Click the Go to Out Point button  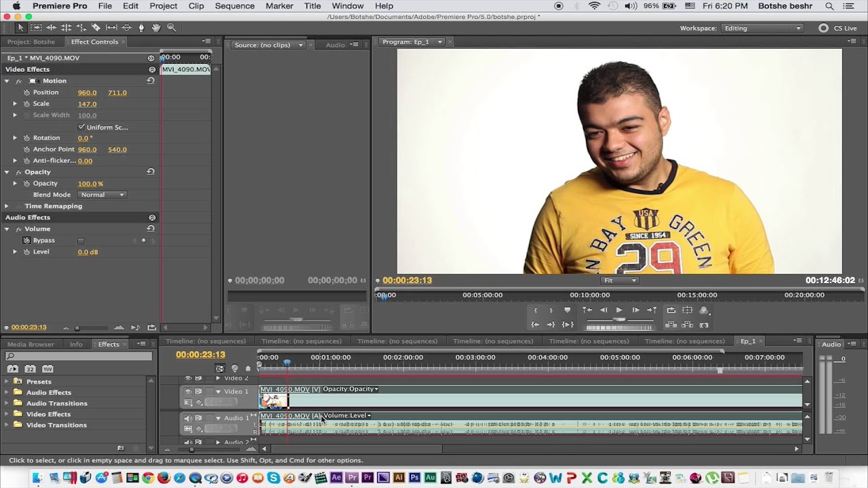pos(551,325)
